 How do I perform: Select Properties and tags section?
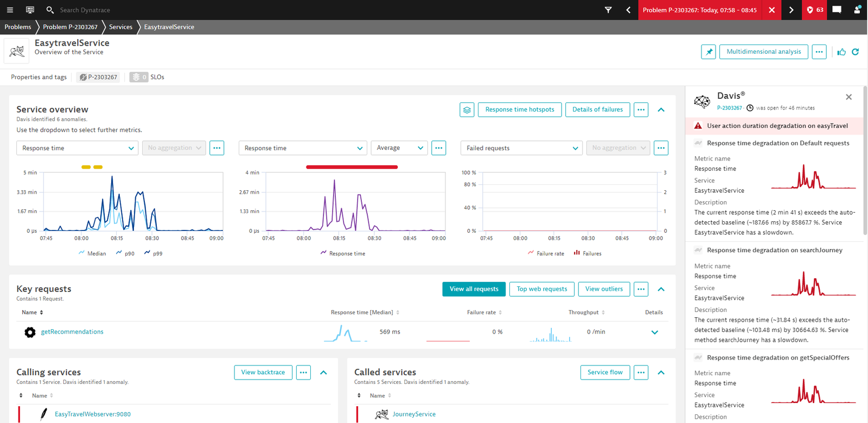tap(39, 77)
